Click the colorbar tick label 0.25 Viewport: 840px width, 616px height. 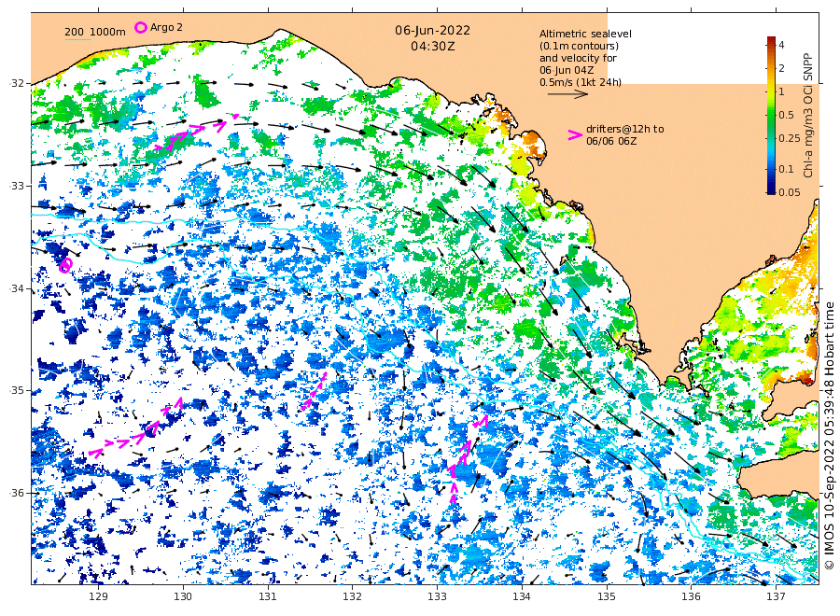click(789, 138)
